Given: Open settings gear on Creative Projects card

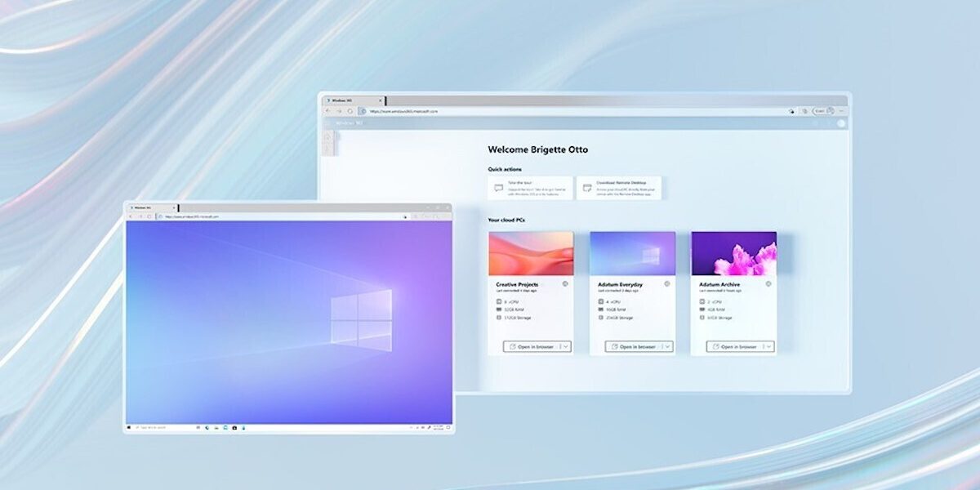Looking at the screenshot, I should point(563,283).
